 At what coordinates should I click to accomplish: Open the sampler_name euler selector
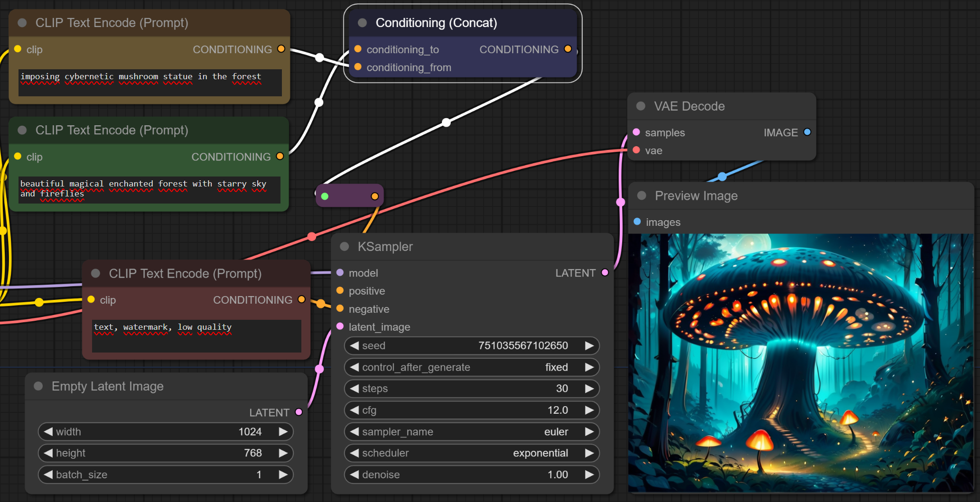472,432
